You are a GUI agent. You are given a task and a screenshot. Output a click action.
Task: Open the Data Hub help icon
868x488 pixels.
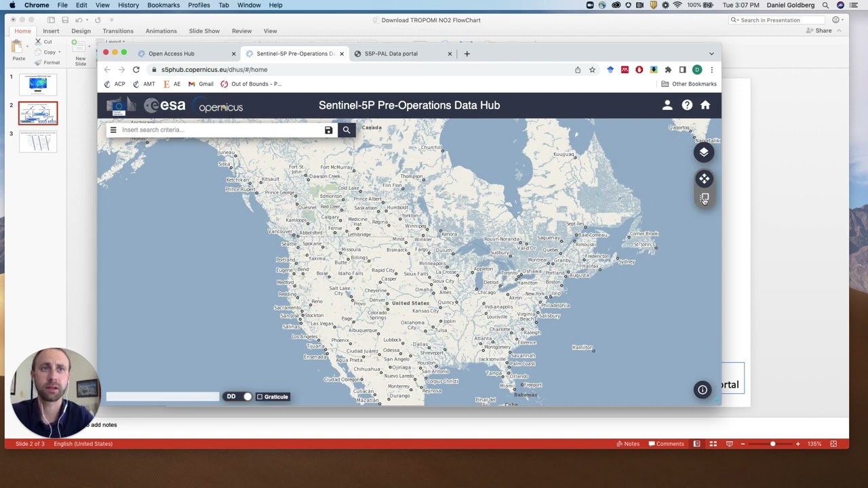coord(687,105)
